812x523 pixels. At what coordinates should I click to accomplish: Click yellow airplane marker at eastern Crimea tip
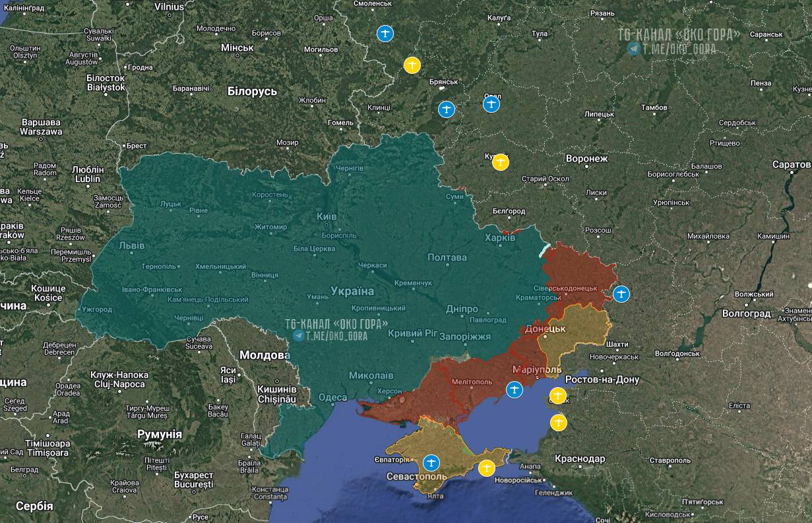[487, 468]
